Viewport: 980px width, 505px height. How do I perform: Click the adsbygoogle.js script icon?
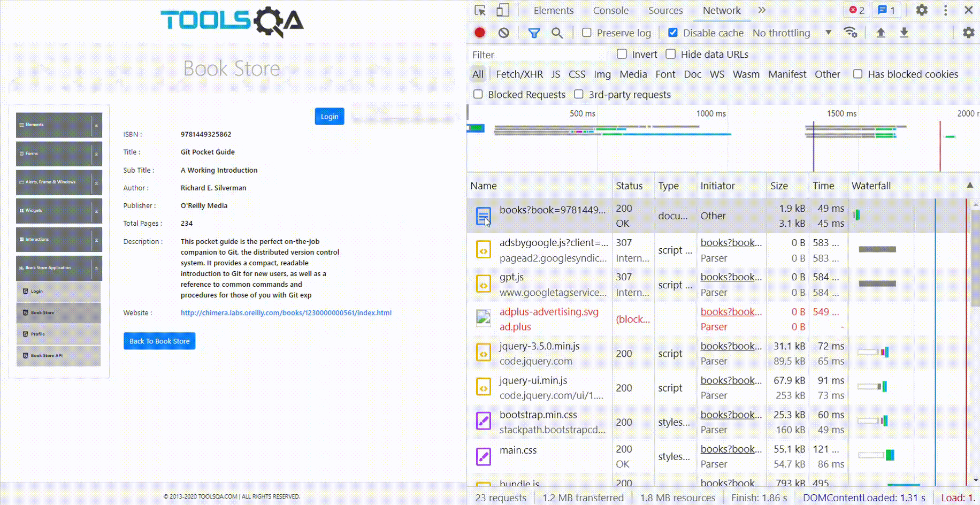pyautogui.click(x=484, y=250)
